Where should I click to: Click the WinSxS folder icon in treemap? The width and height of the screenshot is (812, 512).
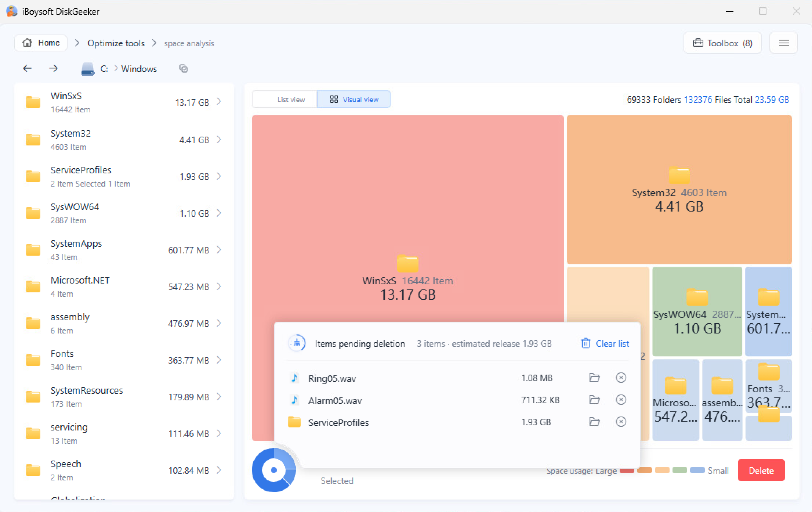pyautogui.click(x=407, y=263)
